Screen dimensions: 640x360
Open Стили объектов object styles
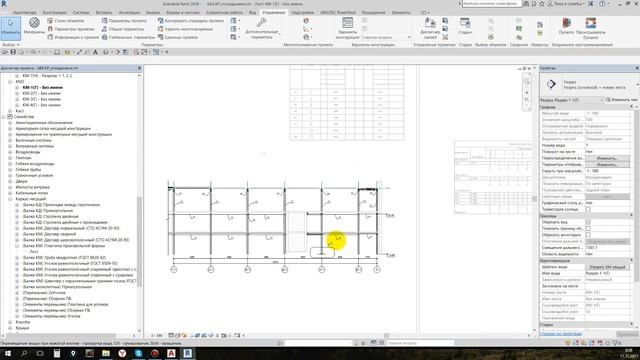(65, 20)
